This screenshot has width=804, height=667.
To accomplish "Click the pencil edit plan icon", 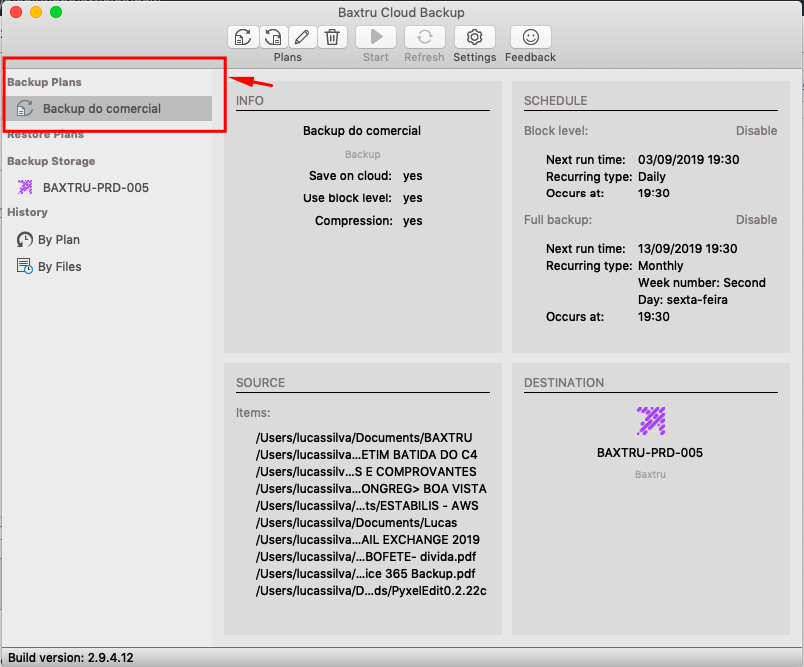I will (x=303, y=37).
